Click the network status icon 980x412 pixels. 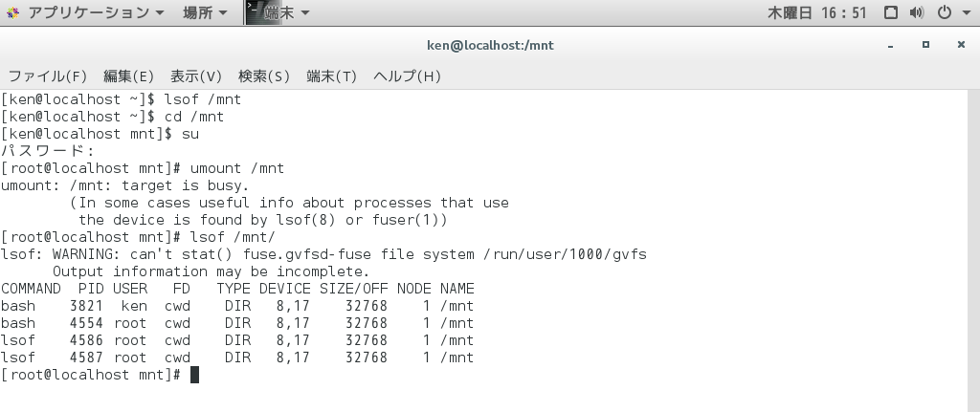[x=891, y=13]
